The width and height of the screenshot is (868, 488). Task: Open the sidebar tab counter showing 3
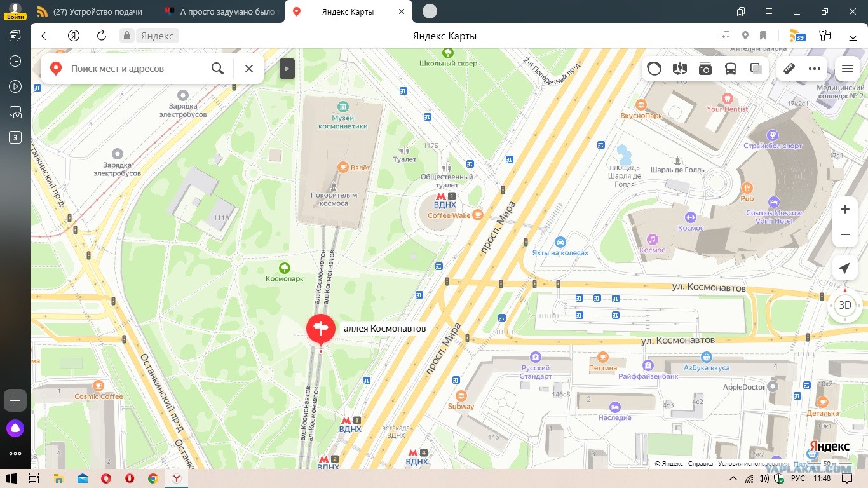point(15,137)
